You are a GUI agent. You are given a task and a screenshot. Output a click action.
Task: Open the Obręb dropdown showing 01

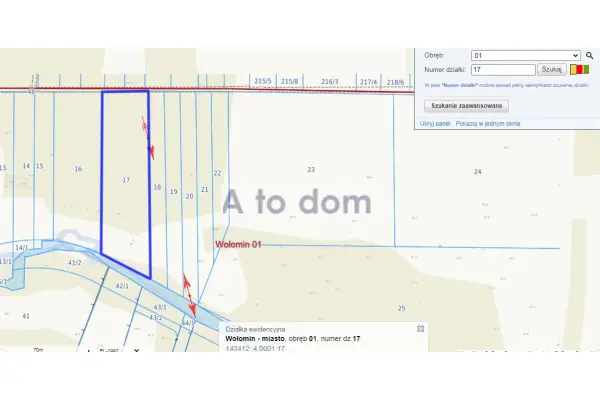point(526,56)
